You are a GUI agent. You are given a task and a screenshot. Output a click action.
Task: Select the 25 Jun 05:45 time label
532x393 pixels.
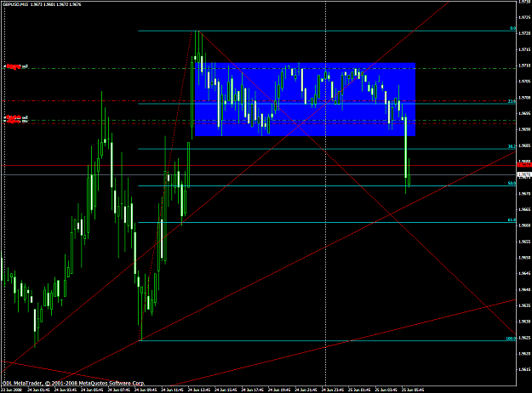click(413, 390)
